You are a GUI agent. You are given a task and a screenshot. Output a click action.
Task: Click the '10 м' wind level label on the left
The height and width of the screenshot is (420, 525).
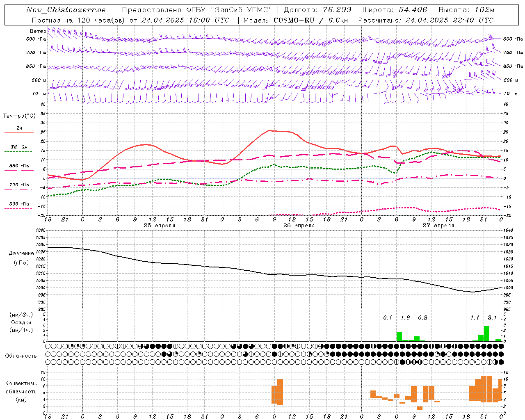click(39, 94)
